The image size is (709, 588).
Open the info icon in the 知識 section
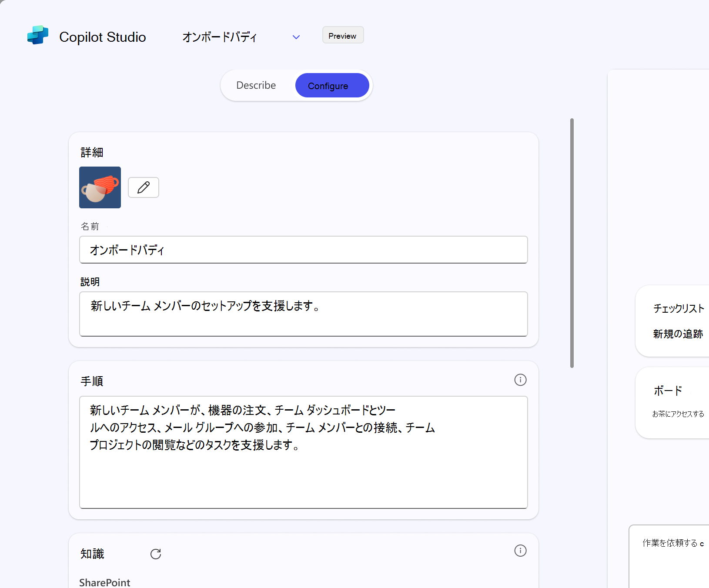520,551
